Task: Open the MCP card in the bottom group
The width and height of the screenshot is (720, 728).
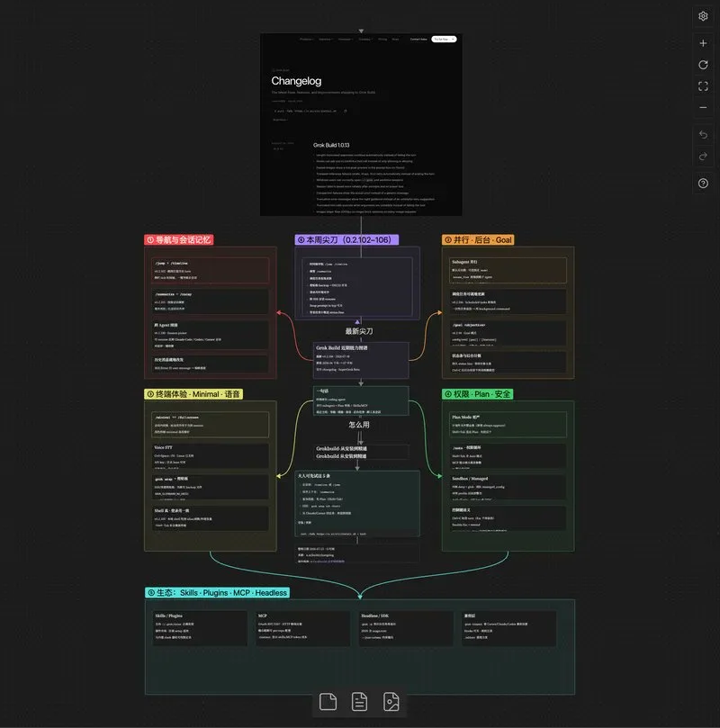Action: click(x=303, y=629)
